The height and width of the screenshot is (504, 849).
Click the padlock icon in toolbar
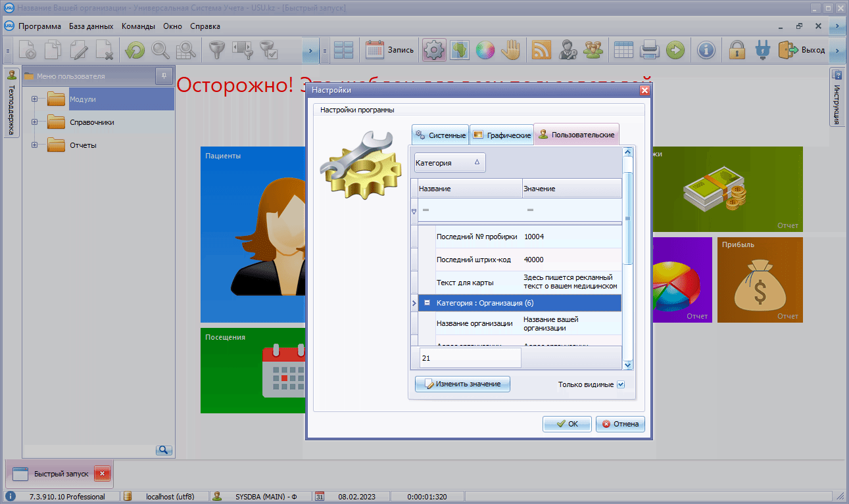[737, 50]
